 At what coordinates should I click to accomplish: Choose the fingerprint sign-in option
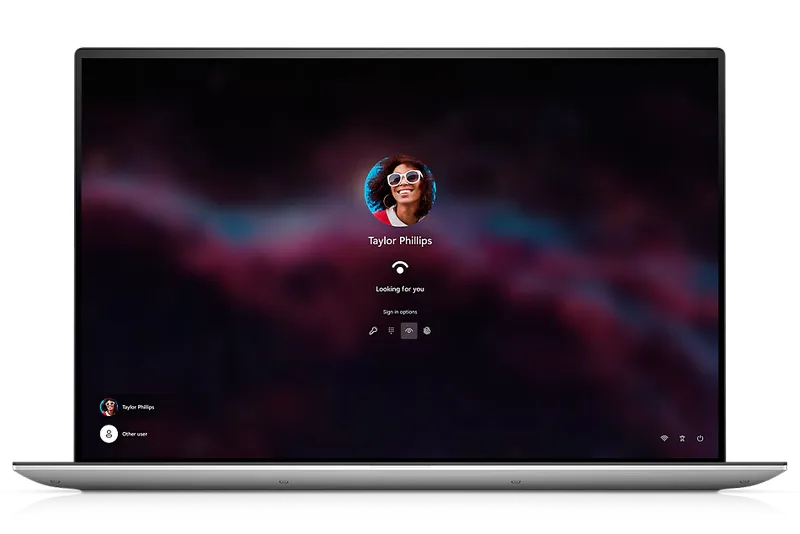pyautogui.click(x=427, y=331)
